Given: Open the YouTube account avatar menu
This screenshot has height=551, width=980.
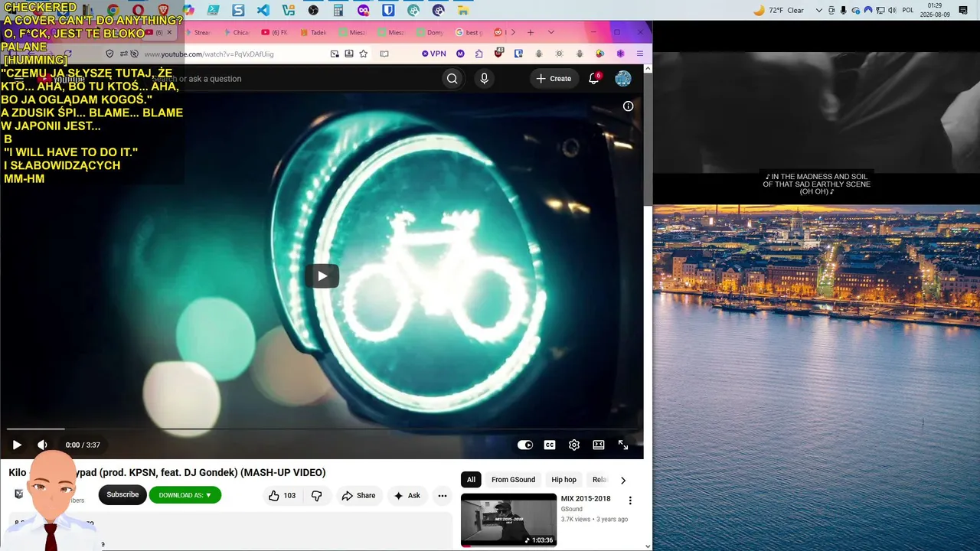Looking at the screenshot, I should coord(623,79).
